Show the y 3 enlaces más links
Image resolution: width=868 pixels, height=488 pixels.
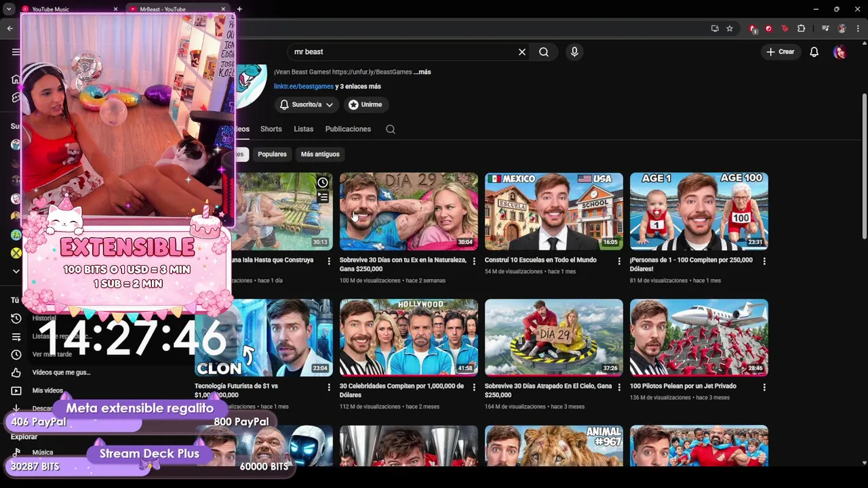[x=358, y=87]
